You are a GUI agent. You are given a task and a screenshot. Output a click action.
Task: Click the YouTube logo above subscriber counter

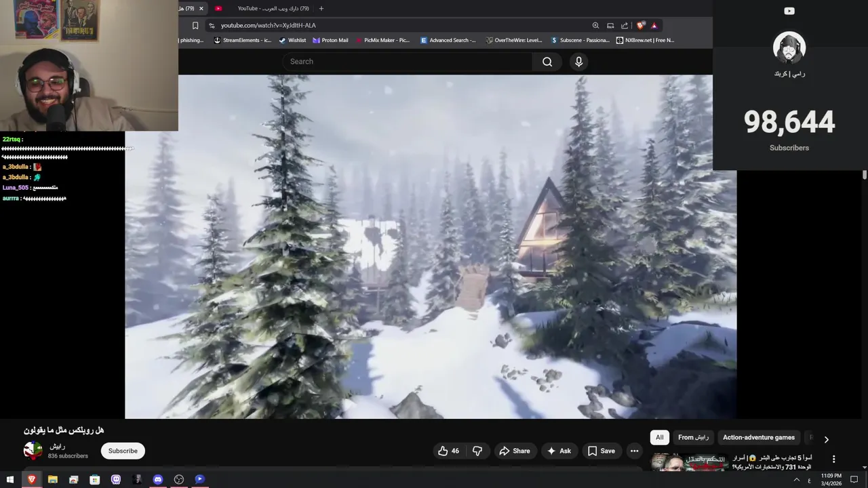coord(789,11)
